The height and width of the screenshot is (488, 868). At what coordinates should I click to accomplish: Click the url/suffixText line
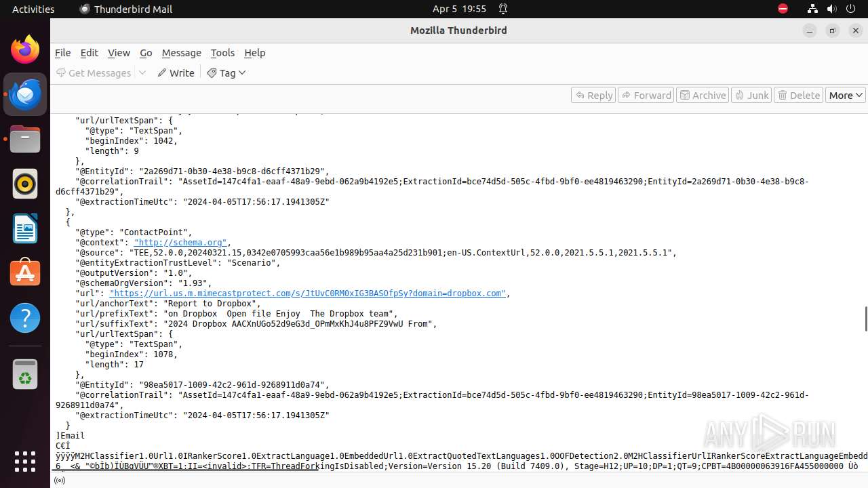[x=256, y=323]
